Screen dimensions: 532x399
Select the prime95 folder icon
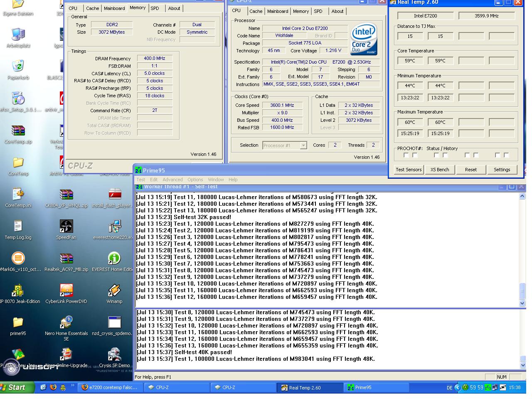18,325
